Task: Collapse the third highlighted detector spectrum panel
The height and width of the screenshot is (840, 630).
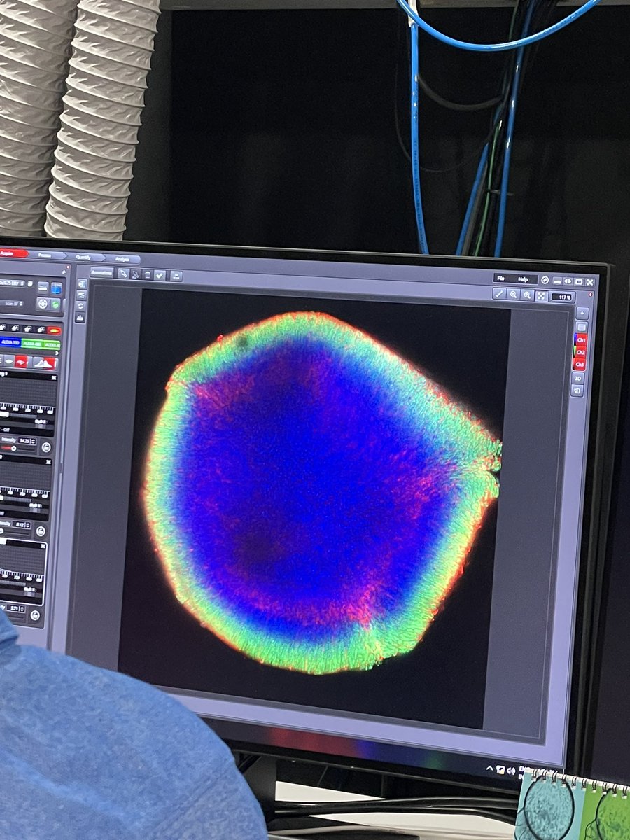Action: pyautogui.click(x=43, y=546)
